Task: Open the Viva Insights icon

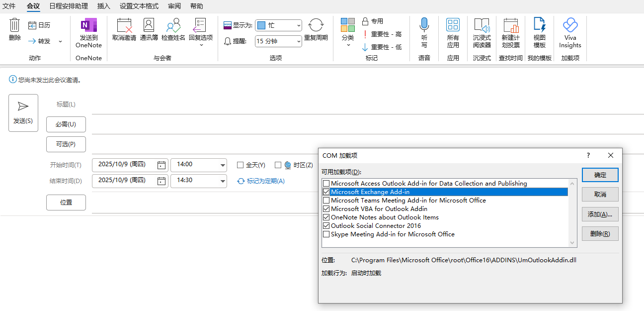Action: pos(569,26)
